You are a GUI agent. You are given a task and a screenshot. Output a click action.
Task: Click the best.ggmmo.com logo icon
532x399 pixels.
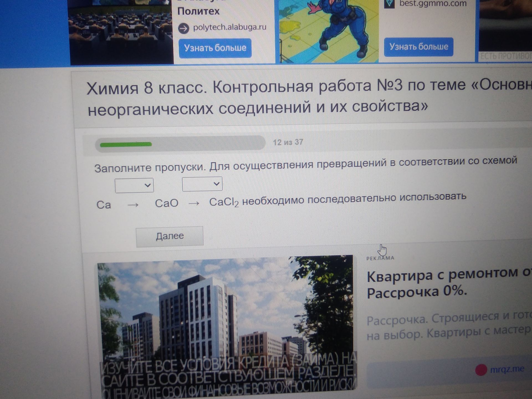pyautogui.click(x=390, y=3)
